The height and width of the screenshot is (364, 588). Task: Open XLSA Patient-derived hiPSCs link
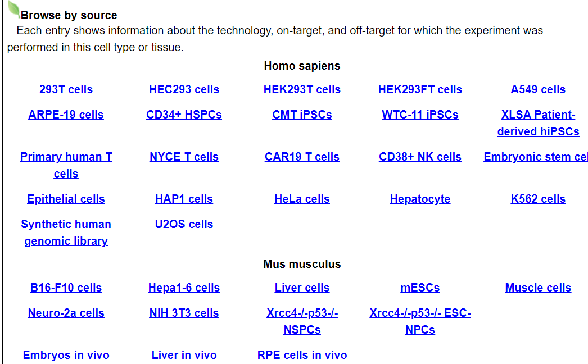[x=538, y=123]
